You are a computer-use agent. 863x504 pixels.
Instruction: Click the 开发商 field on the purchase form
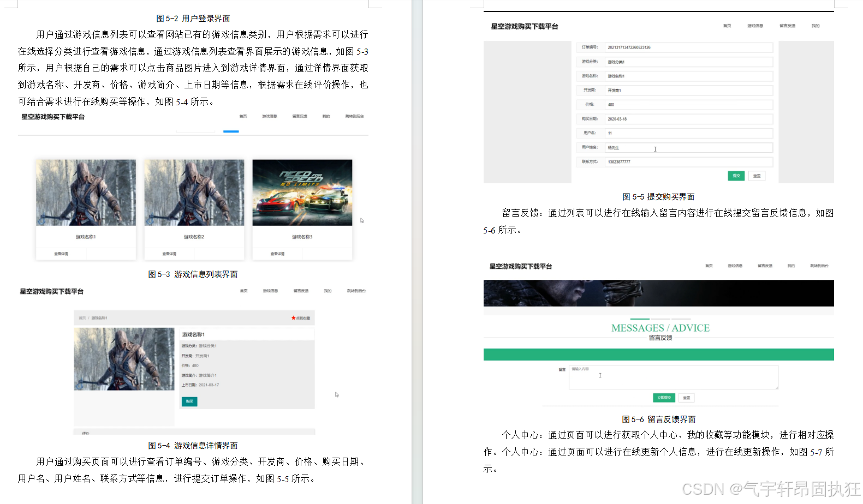pos(689,90)
